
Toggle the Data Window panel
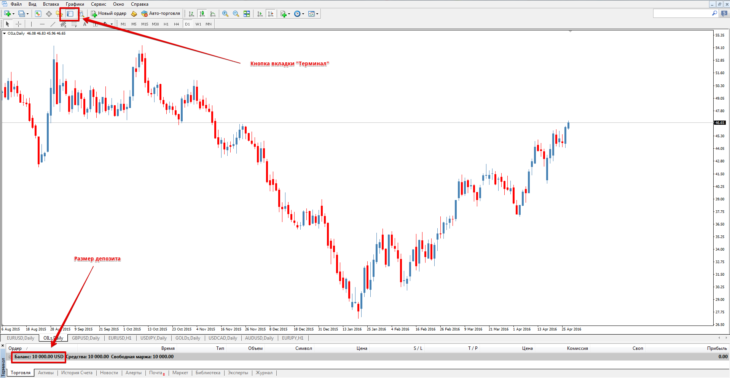(x=48, y=14)
